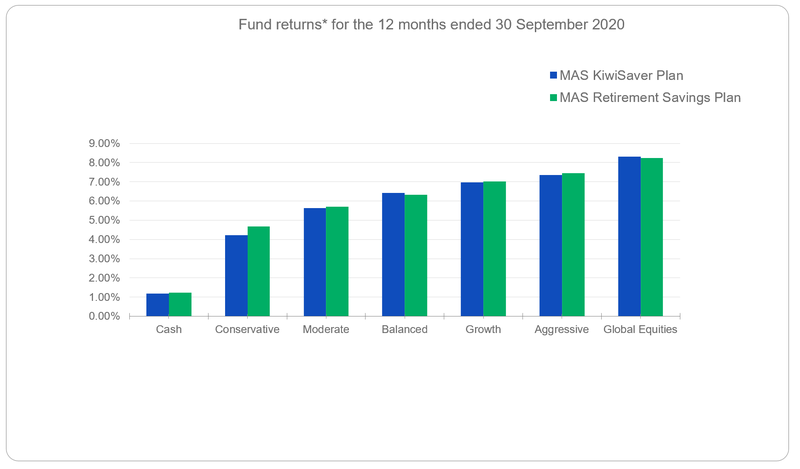
Task: Click the green Growth bar
Action: (x=494, y=249)
